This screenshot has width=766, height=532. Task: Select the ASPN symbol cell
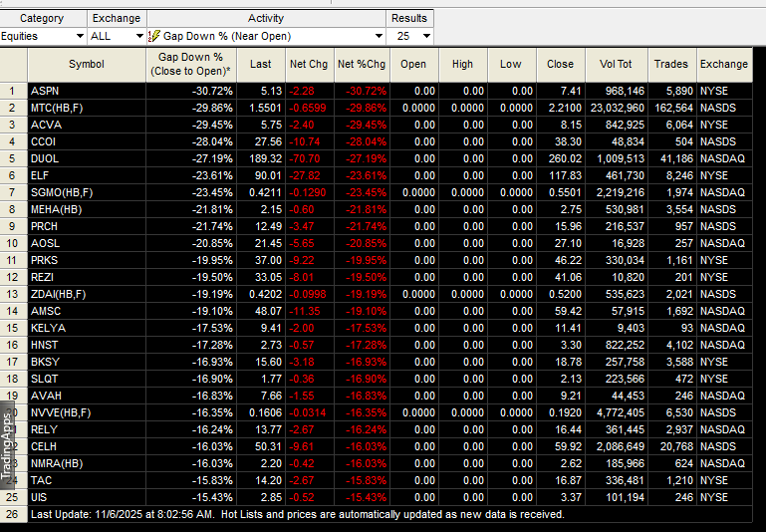coord(87,91)
